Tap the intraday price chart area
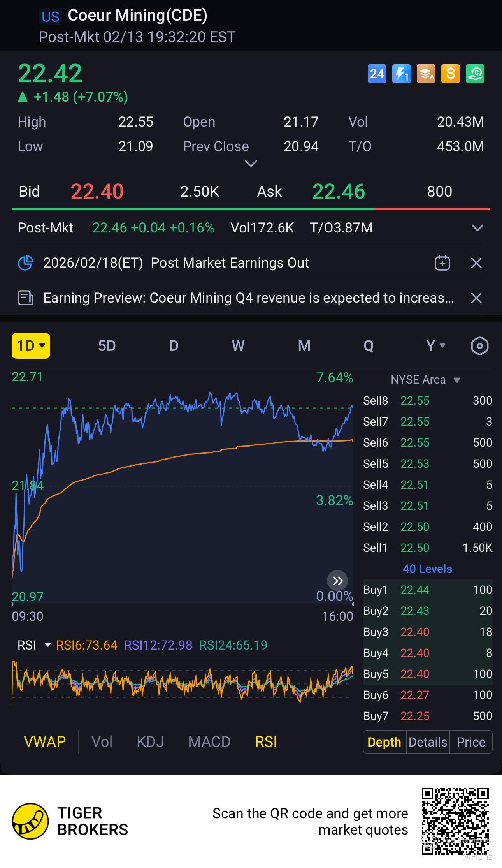This screenshot has width=502, height=868. (x=182, y=487)
